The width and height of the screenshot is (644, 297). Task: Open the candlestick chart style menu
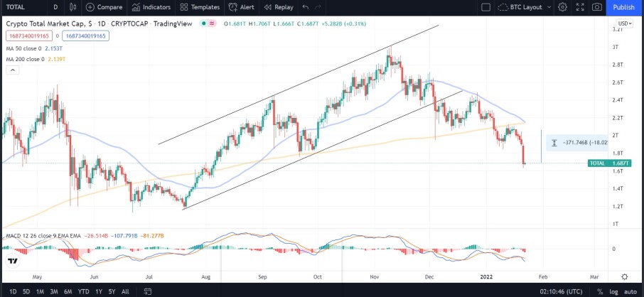point(73,7)
